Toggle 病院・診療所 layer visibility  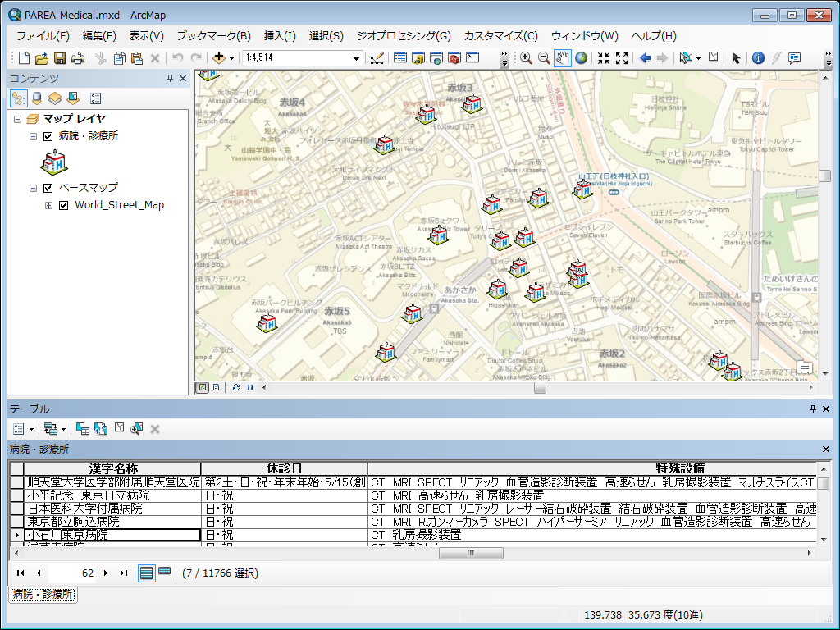click(x=48, y=136)
